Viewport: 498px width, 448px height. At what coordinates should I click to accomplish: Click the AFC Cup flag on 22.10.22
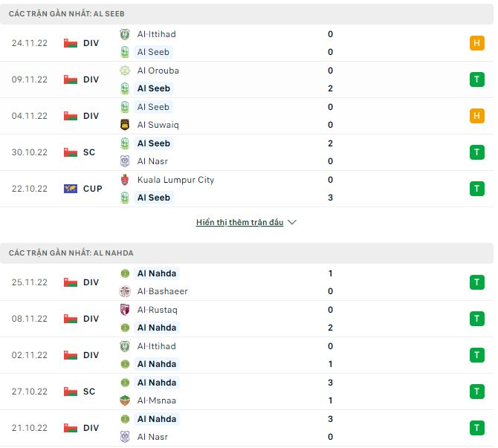coord(71,189)
